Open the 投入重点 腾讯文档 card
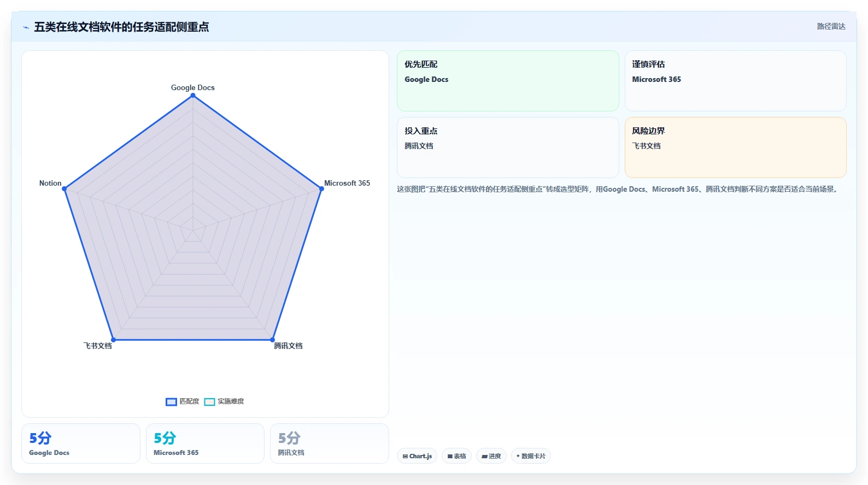Viewport: 868px width, 485px height. coord(508,147)
